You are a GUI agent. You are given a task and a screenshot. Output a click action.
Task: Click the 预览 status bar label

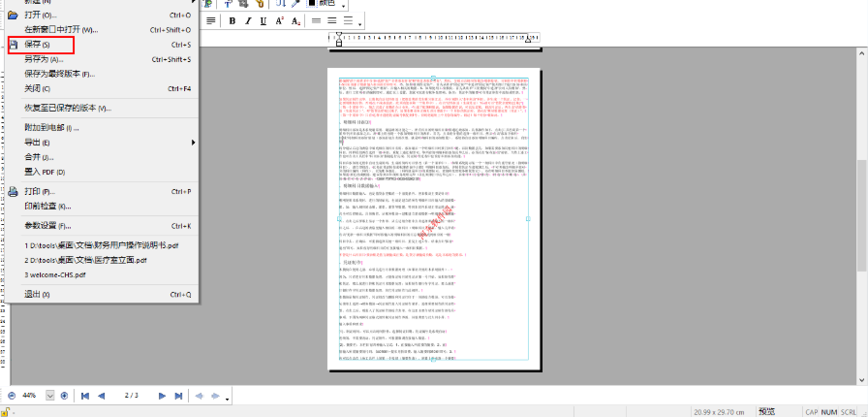[x=766, y=411]
